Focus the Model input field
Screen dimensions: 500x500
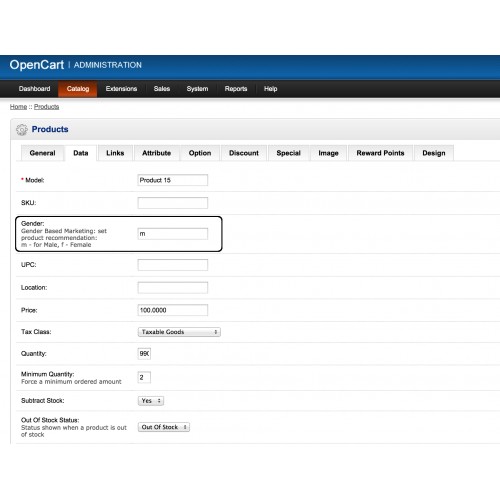pyautogui.click(x=173, y=180)
